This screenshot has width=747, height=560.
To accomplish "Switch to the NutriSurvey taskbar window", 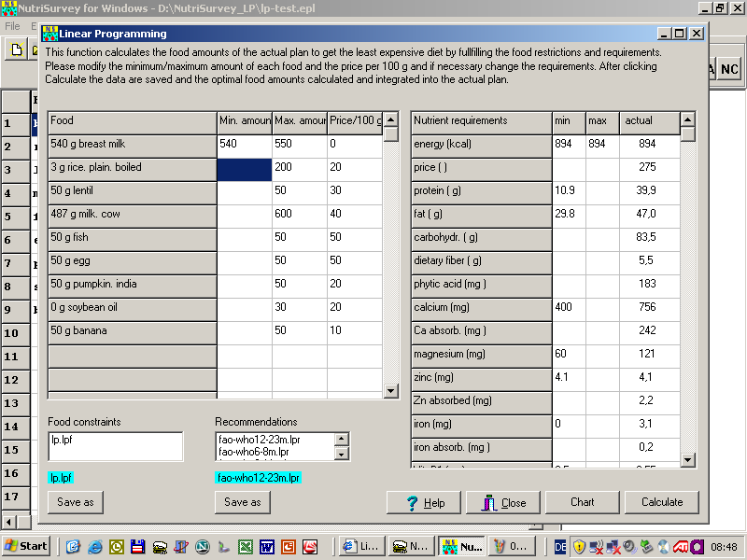I will (459, 546).
